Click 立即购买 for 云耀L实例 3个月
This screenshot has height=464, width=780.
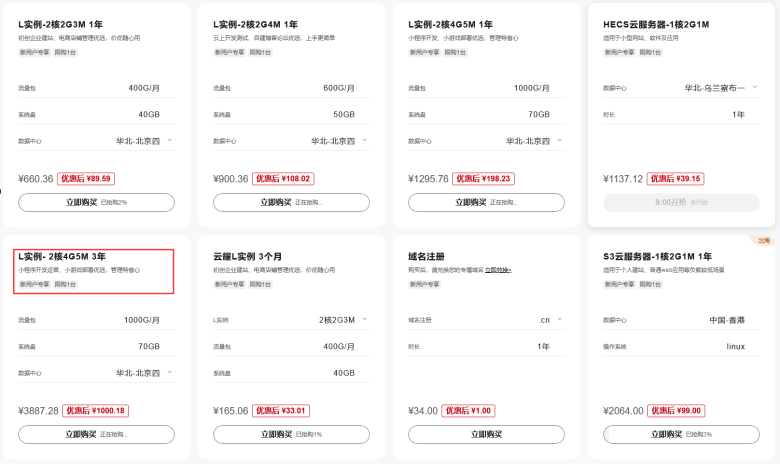point(292,434)
